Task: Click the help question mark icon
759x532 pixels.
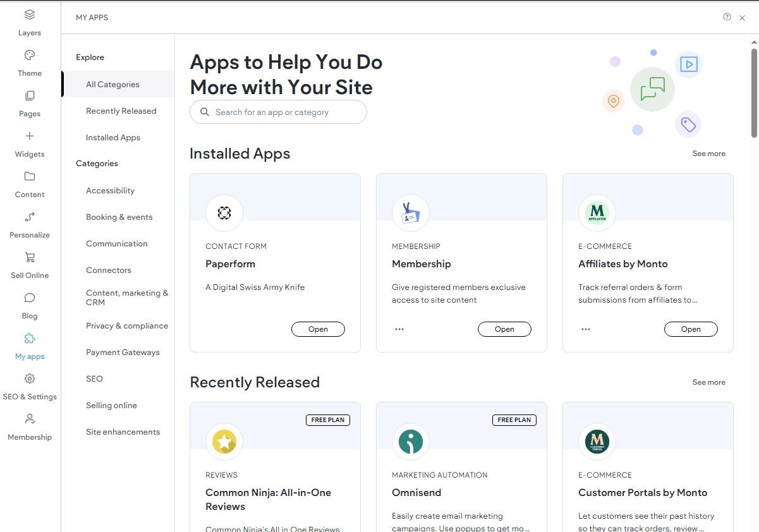Action: [727, 17]
